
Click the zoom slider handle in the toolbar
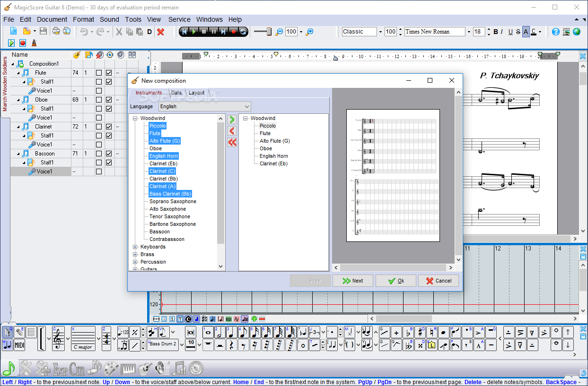(x=269, y=32)
